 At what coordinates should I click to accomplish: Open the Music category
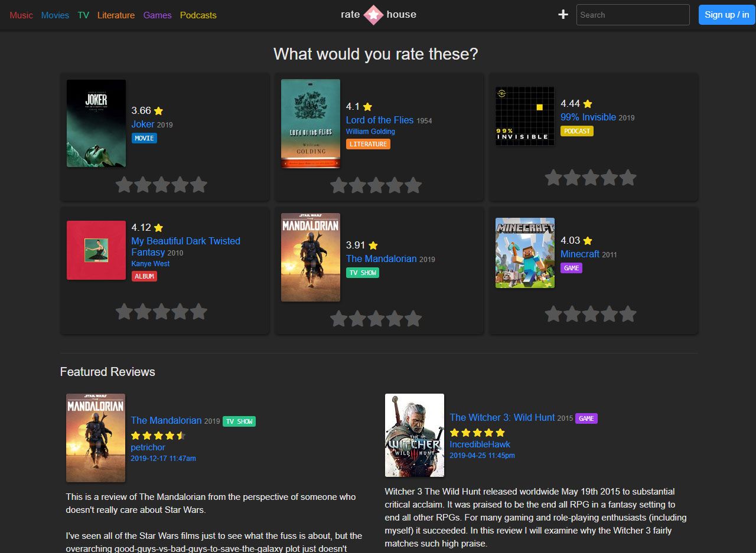click(x=21, y=15)
